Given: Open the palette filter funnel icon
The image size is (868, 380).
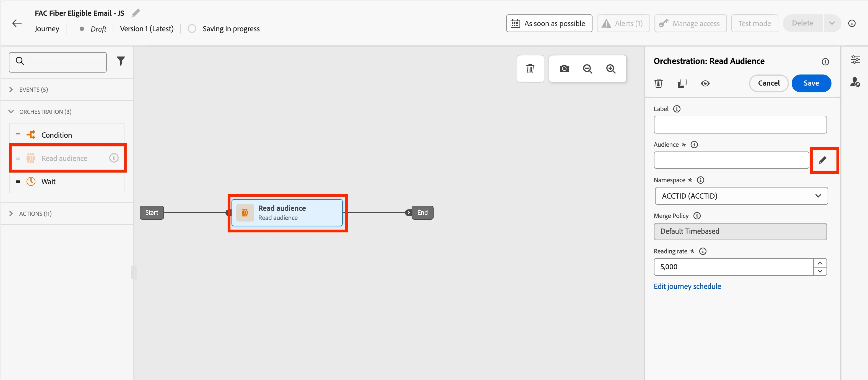Looking at the screenshot, I should click(x=121, y=61).
